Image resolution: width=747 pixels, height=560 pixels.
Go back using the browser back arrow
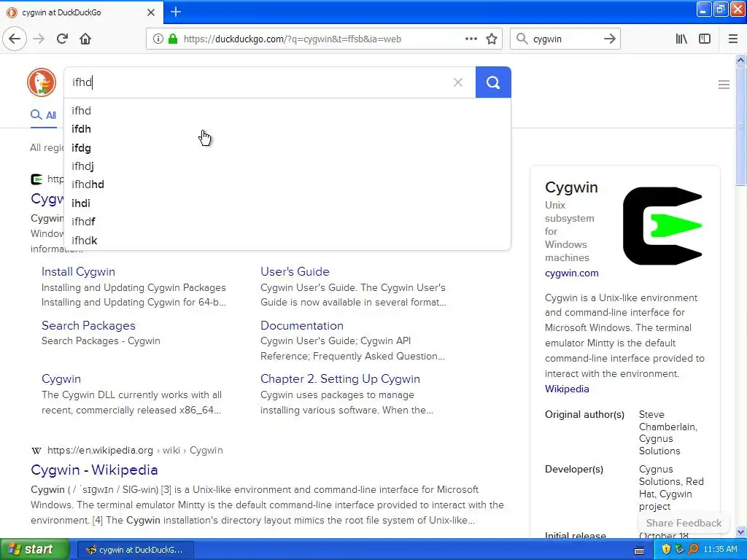[x=15, y=39]
